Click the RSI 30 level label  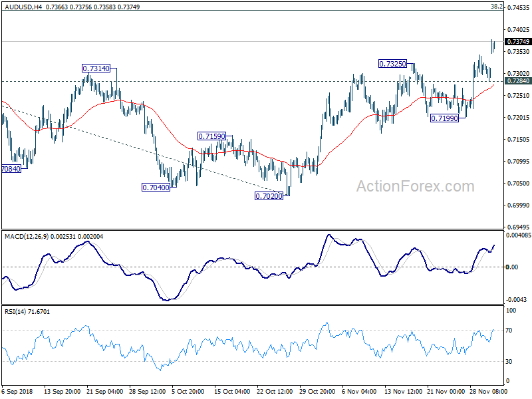(509, 361)
